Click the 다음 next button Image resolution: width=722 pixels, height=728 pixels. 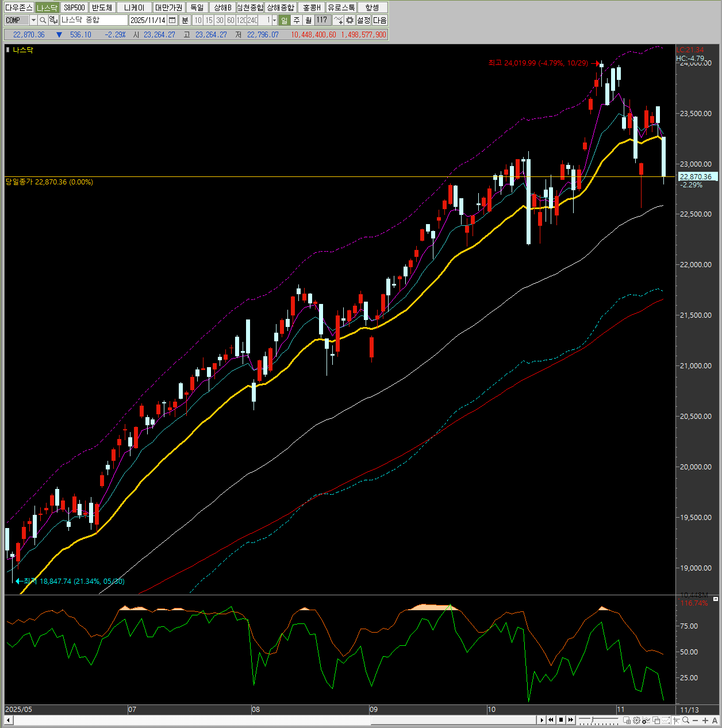coord(380,20)
